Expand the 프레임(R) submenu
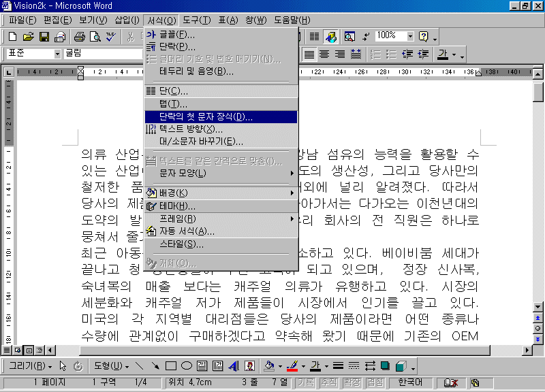 tap(221, 218)
